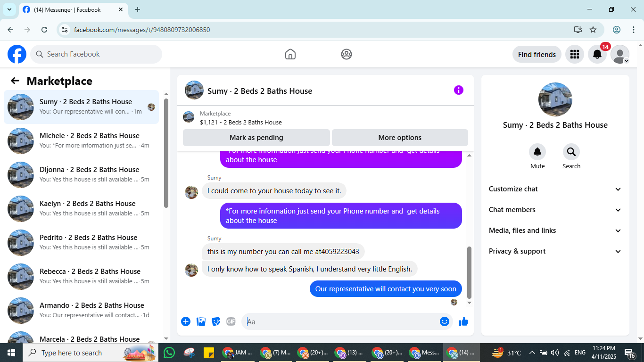The height and width of the screenshot is (362, 644).
Task: Click Sumy's message with phone number
Action: (x=283, y=252)
